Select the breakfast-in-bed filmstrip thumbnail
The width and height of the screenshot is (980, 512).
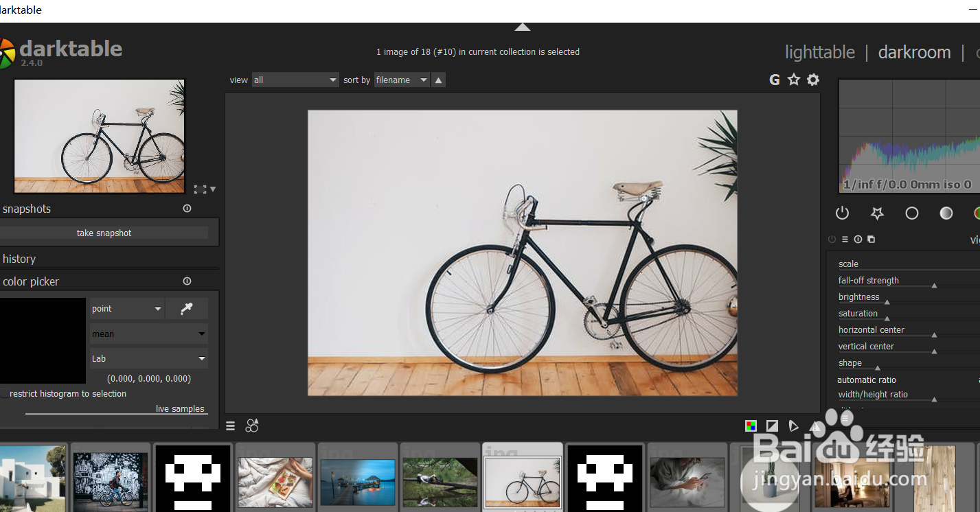(275, 482)
